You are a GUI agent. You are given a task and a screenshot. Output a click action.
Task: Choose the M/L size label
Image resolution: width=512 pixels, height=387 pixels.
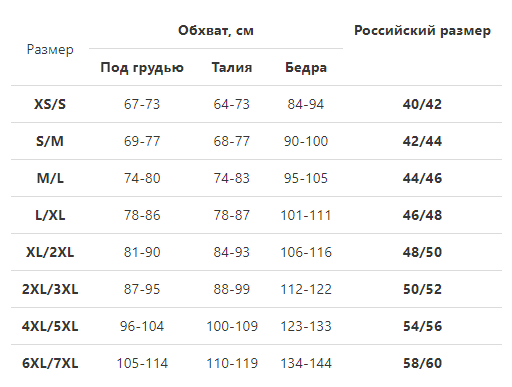click(50, 178)
